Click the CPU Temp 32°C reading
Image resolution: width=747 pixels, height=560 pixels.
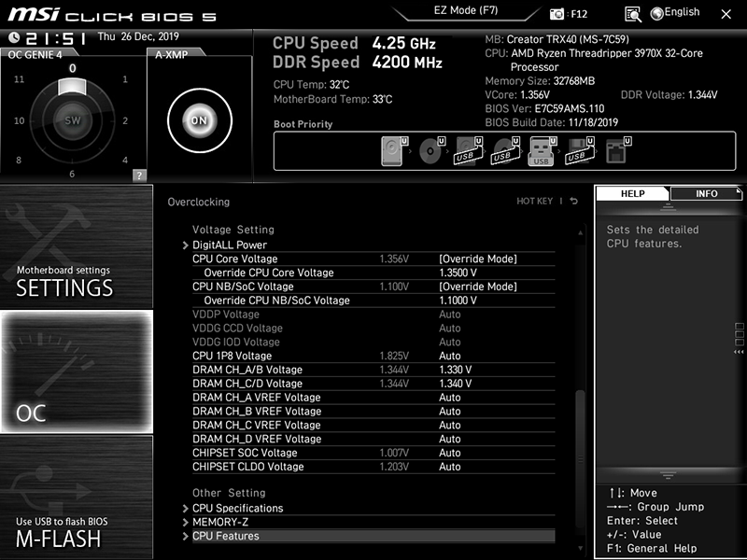(311, 85)
